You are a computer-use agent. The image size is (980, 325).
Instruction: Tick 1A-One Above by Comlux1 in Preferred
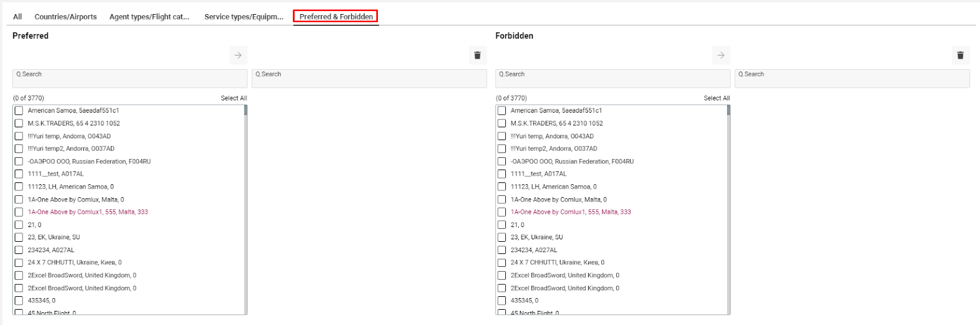tap(19, 212)
